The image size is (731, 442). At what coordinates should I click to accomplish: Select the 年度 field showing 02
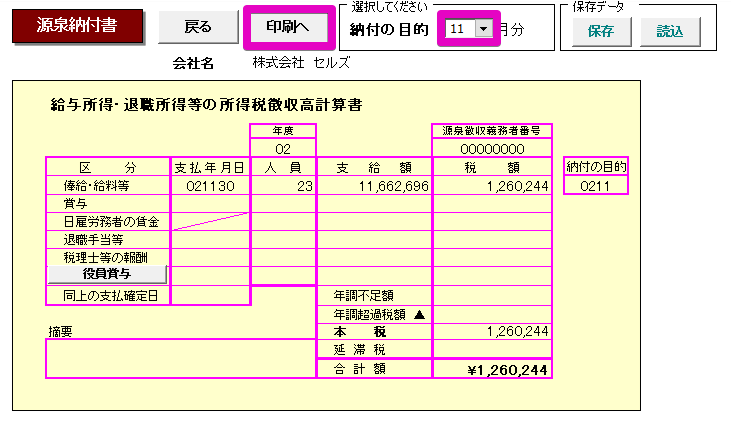coord(283,148)
